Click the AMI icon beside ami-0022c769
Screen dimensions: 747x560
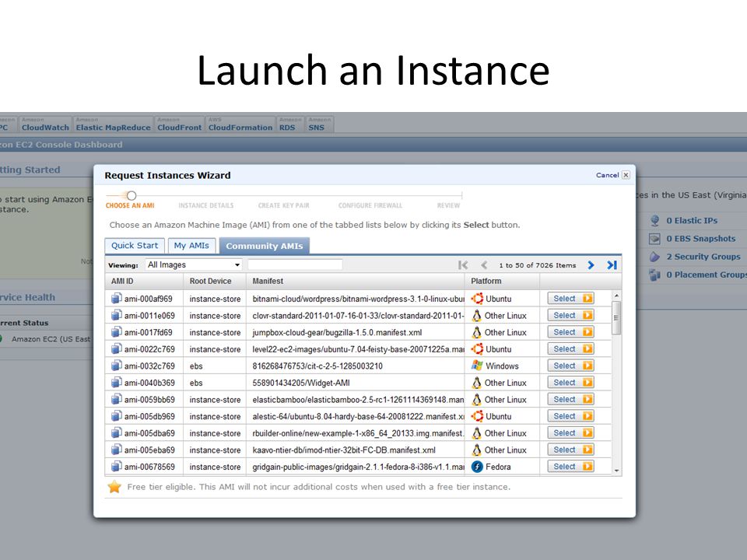pos(116,349)
